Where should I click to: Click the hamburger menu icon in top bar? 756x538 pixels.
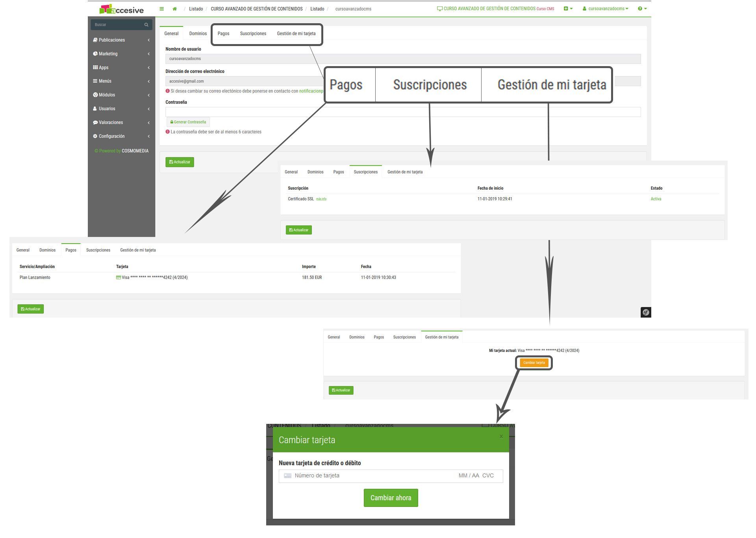161,9
